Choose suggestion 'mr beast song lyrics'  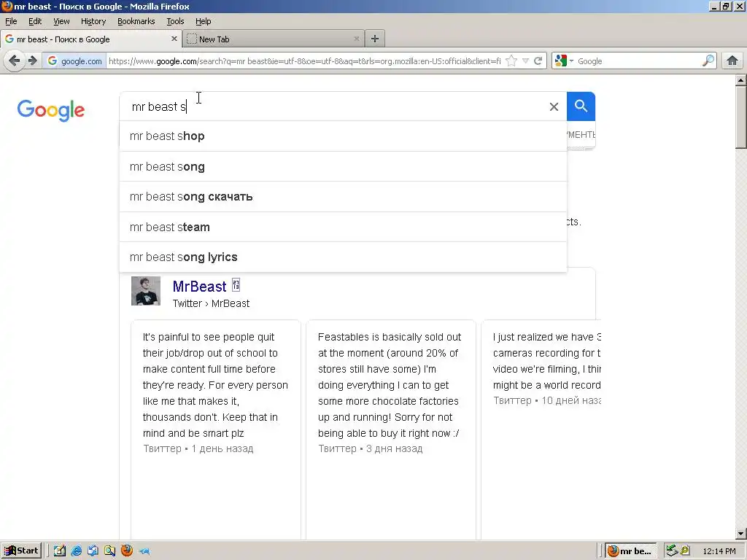click(343, 257)
